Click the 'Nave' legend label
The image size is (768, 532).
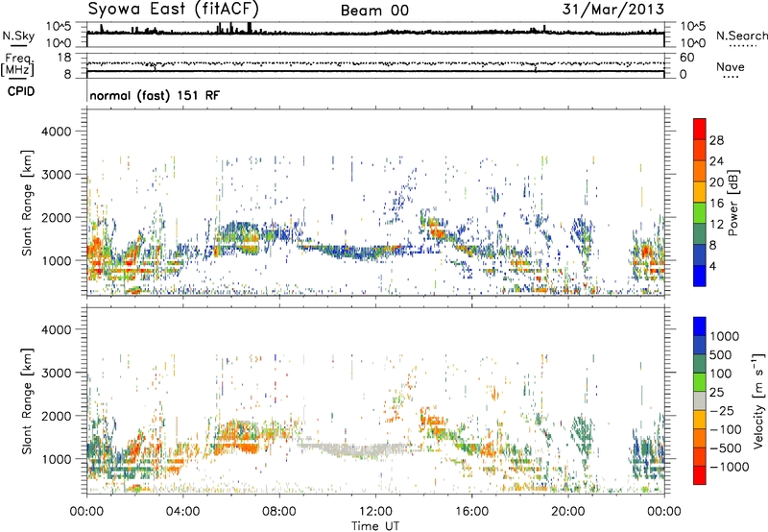(x=730, y=66)
